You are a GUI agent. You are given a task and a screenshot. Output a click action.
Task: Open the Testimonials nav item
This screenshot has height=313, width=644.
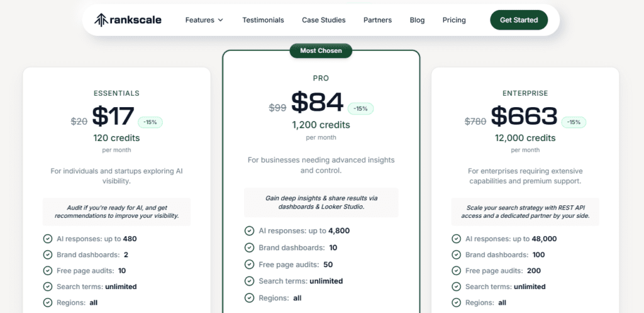(x=263, y=20)
